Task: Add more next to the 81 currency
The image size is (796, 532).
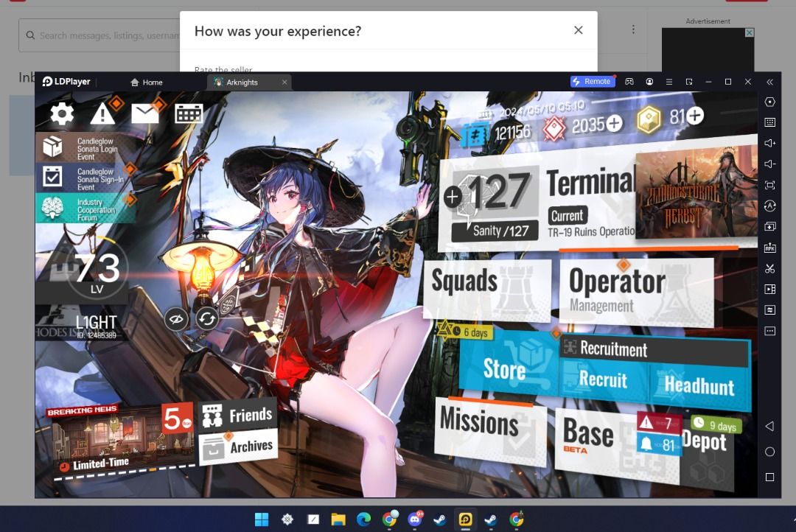Action: click(x=695, y=116)
